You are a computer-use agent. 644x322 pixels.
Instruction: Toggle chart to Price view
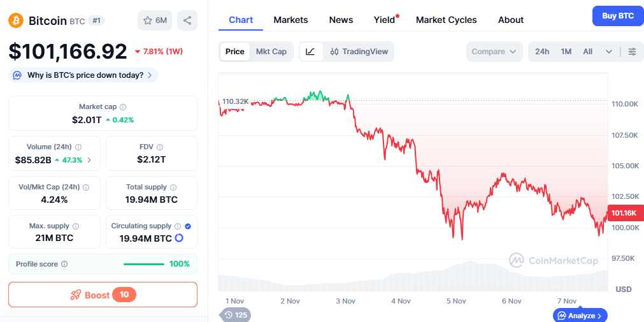coord(234,52)
